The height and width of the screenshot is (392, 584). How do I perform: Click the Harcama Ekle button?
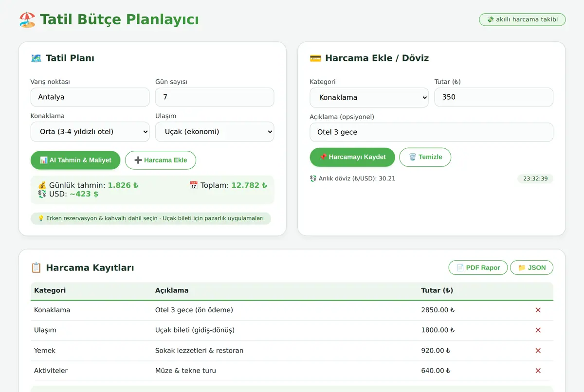[x=161, y=160]
